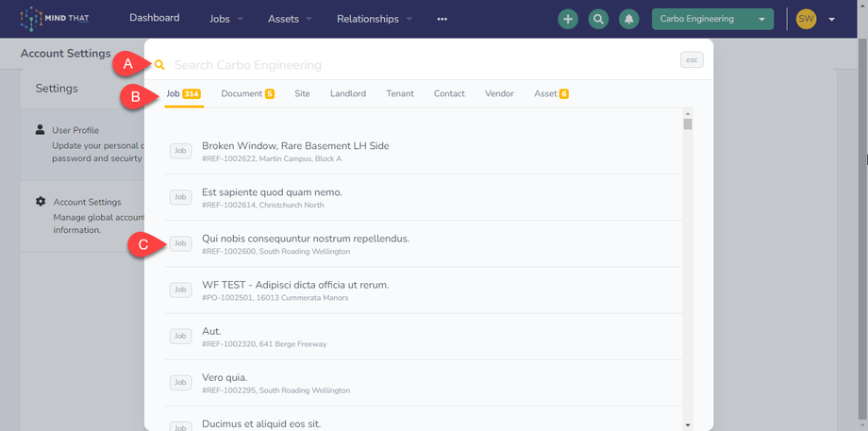Open the notifications bell
The image size is (868, 431).
click(x=627, y=19)
